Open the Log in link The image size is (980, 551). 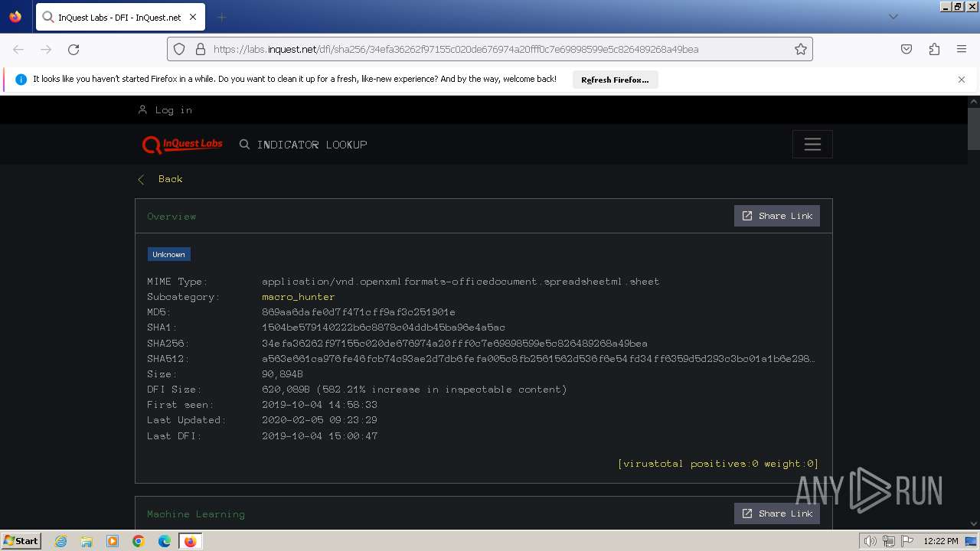[x=174, y=110]
